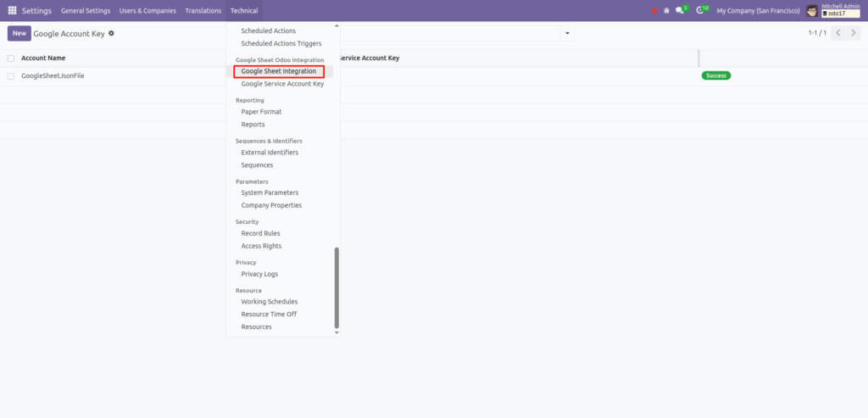Open Company Properties entry
This screenshot has height=418, width=868.
271,205
